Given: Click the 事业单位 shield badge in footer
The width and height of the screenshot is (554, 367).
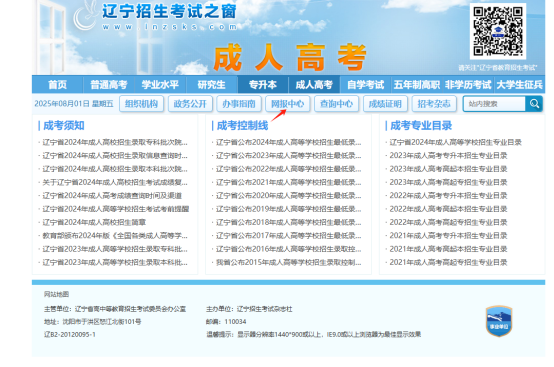Looking at the screenshot, I should (499, 321).
